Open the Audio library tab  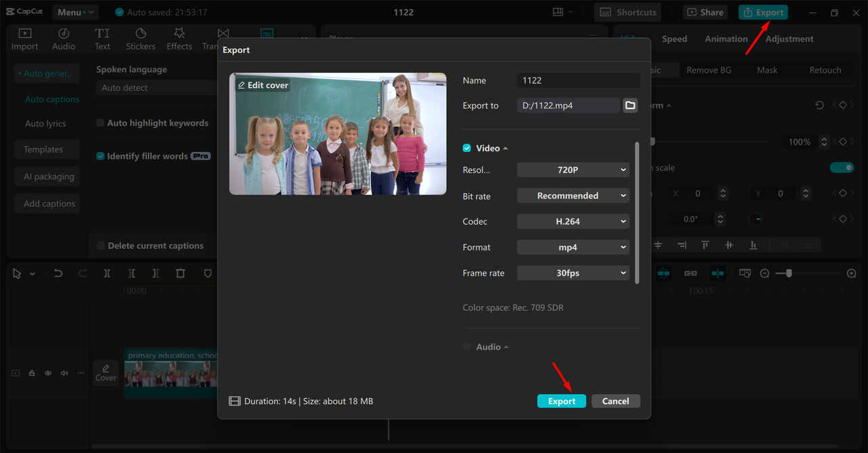tap(64, 39)
